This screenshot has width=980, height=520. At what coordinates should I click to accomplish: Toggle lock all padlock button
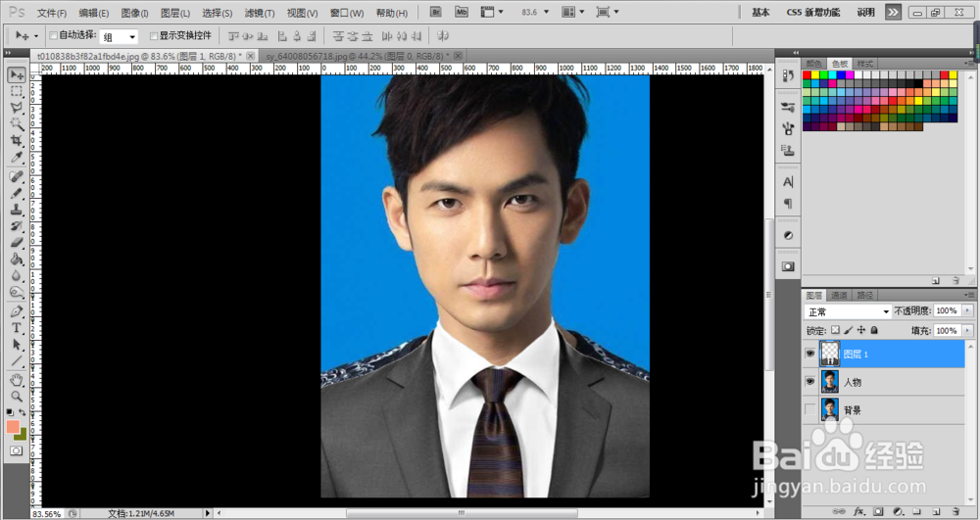[874, 330]
